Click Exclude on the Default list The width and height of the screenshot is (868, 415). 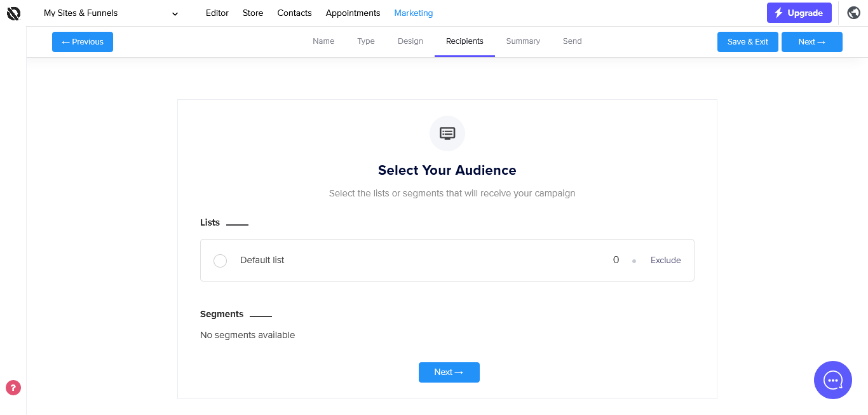[665, 261]
